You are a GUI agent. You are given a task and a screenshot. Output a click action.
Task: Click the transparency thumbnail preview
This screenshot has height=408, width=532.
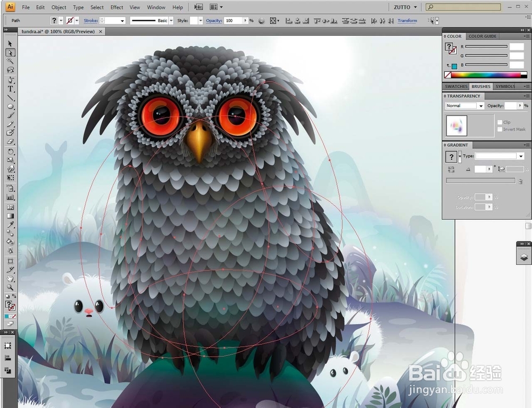click(x=456, y=126)
